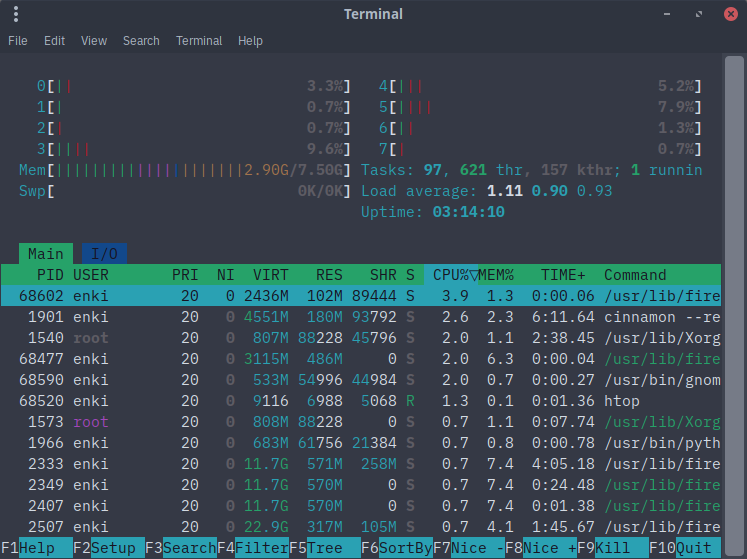The image size is (747, 559).
Task: Sort processes by VIRT column header
Action: 271,275
